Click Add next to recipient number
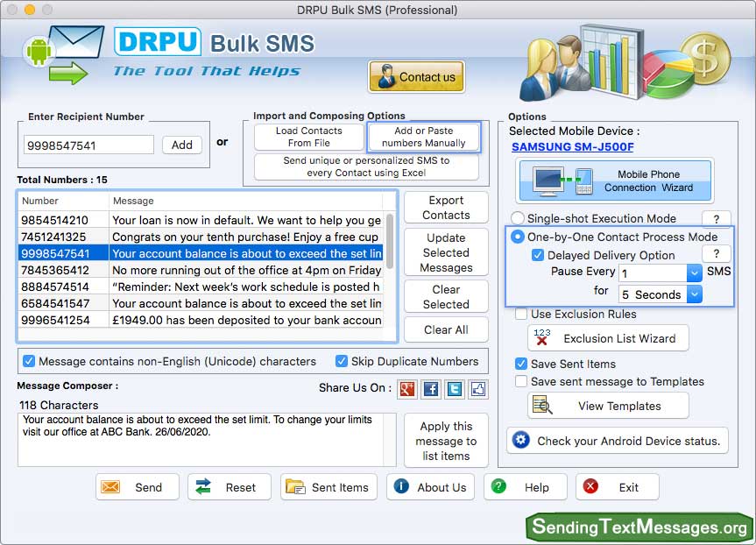The height and width of the screenshot is (545, 756). pos(181,145)
